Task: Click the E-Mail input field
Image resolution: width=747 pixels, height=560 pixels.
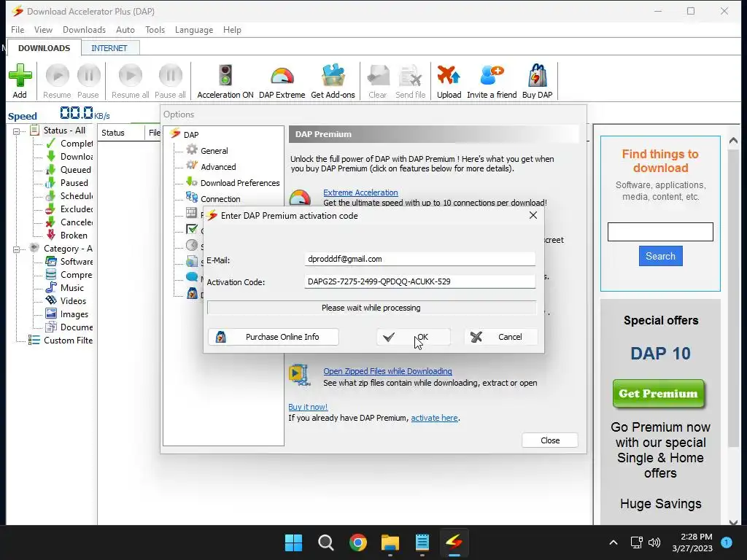Action: point(419,259)
